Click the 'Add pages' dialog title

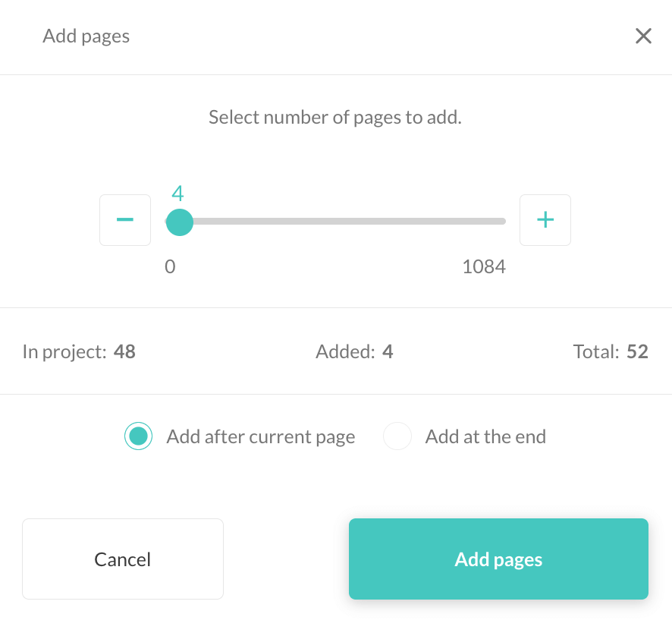click(86, 36)
